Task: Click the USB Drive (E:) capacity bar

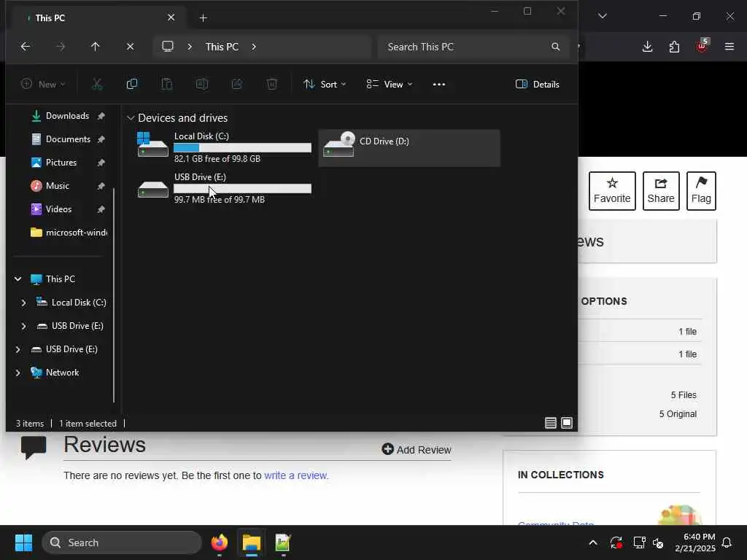Action: pos(242,189)
